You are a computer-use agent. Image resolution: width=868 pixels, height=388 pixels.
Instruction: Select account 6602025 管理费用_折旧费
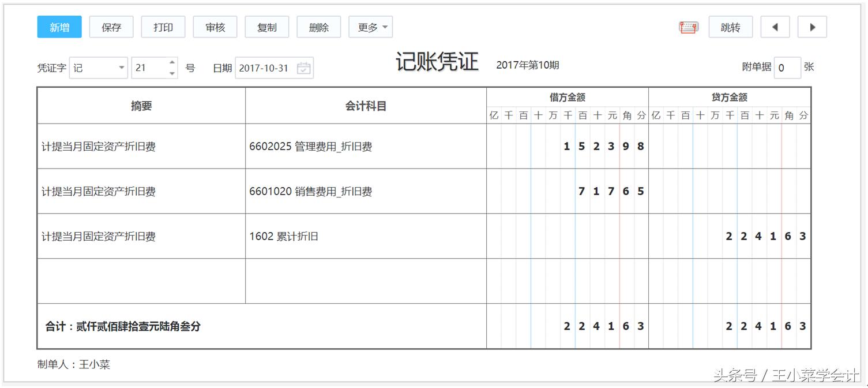click(366, 146)
